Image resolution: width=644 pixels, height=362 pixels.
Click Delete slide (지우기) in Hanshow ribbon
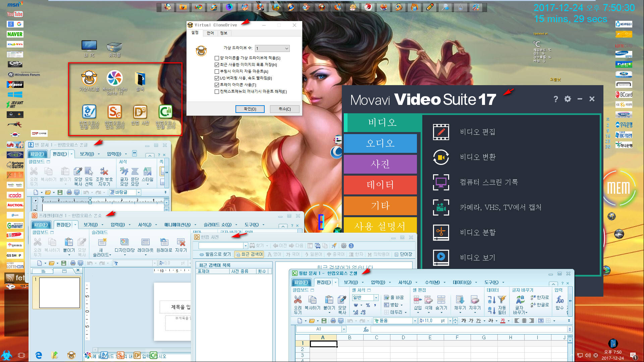181,245
